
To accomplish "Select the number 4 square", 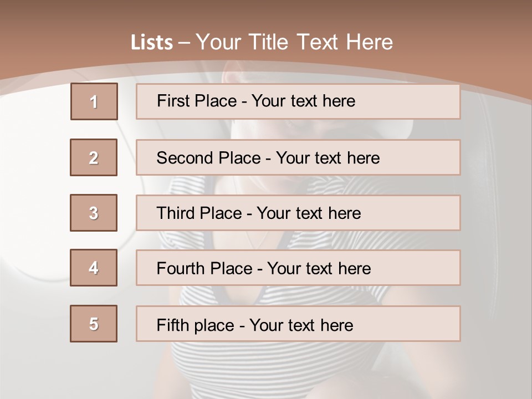I will pyautogui.click(x=94, y=268).
